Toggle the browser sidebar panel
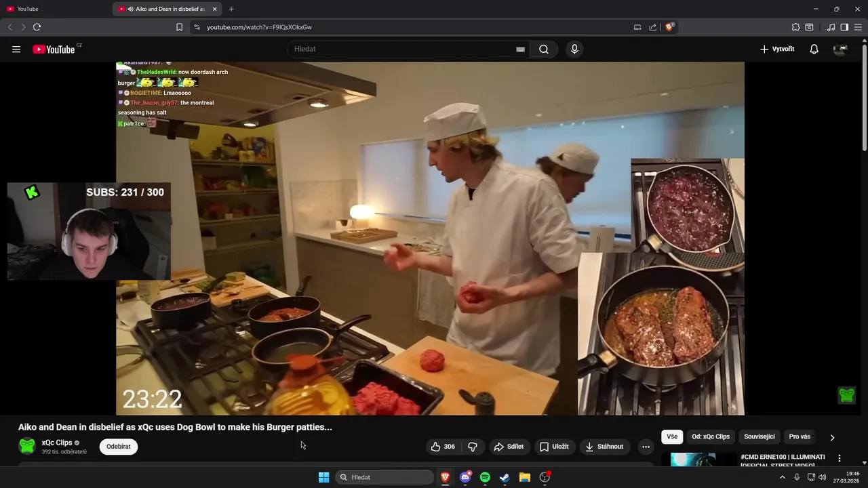The height and width of the screenshot is (488, 868). coord(844,27)
